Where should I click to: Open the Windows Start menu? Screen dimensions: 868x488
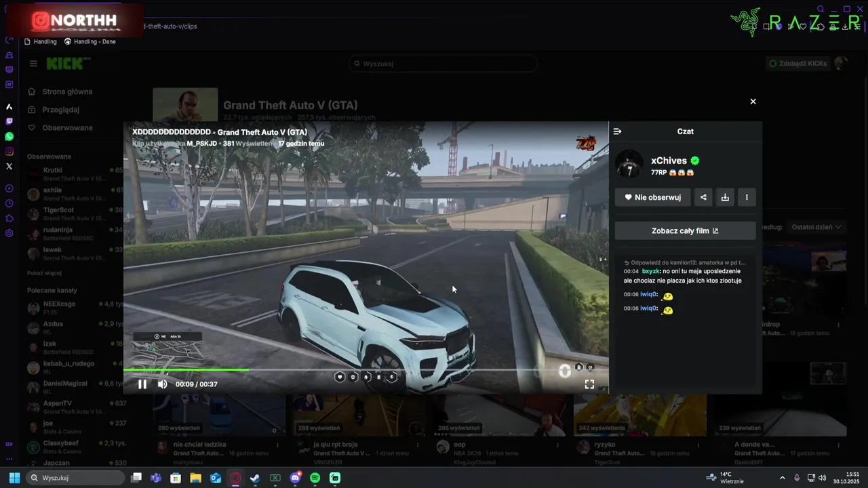pyautogui.click(x=14, y=478)
